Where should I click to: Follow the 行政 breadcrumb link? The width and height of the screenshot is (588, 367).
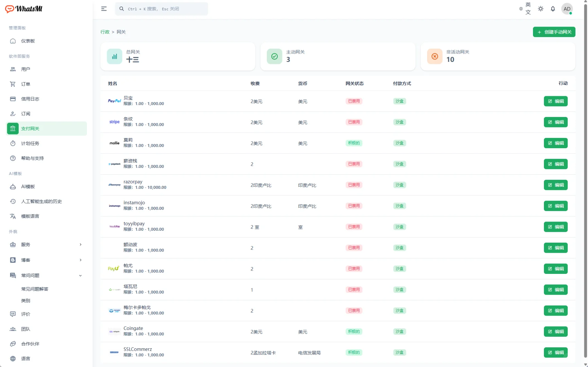pos(105,32)
